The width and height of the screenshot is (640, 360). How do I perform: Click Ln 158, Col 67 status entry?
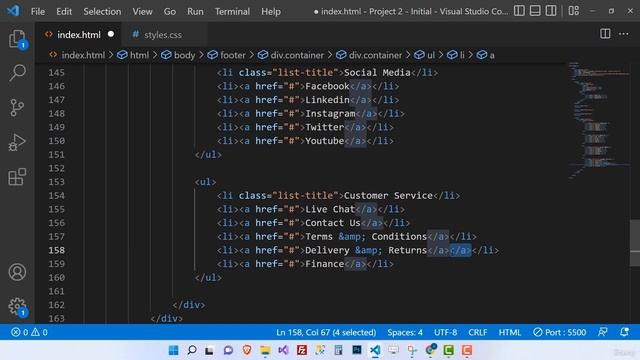pyautogui.click(x=326, y=332)
